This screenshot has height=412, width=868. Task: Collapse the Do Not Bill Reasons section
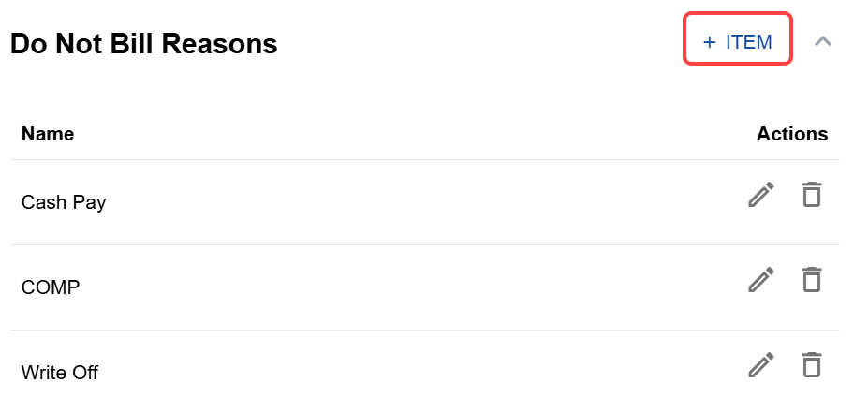(823, 41)
